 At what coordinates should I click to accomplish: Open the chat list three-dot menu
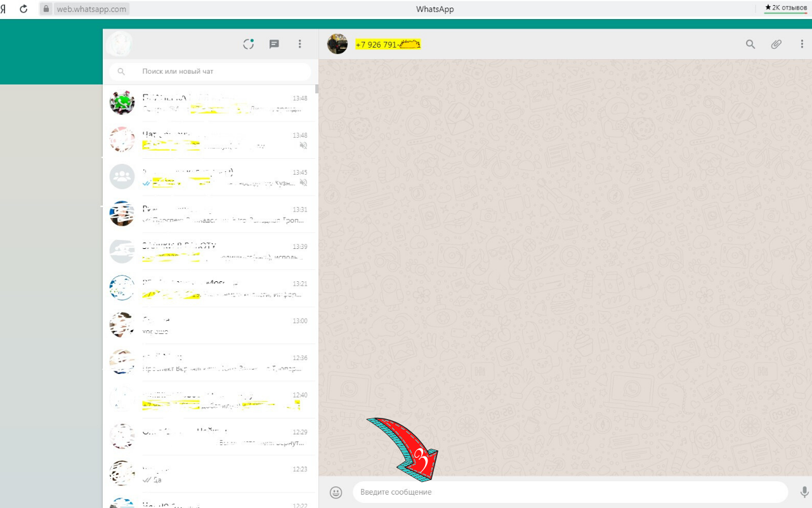[300, 44]
